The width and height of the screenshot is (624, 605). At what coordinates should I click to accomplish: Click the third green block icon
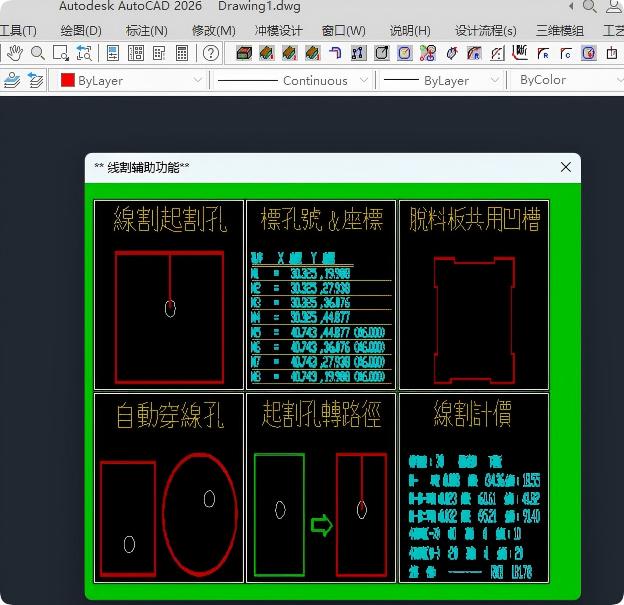point(290,53)
